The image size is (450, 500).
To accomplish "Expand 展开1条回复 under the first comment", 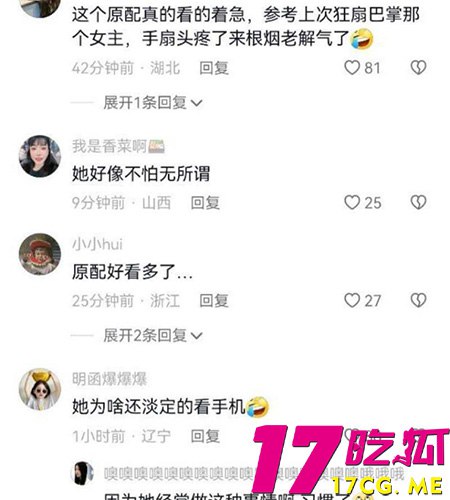I will click(153, 102).
